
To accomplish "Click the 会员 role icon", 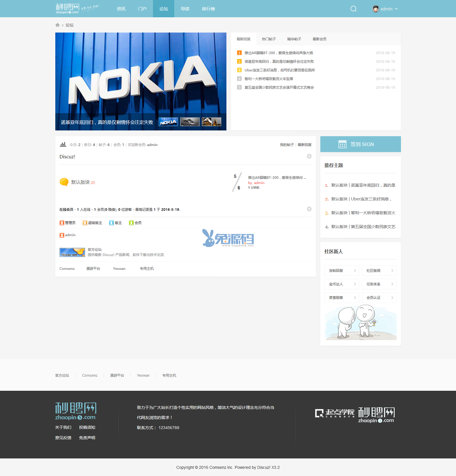I will tap(131, 223).
